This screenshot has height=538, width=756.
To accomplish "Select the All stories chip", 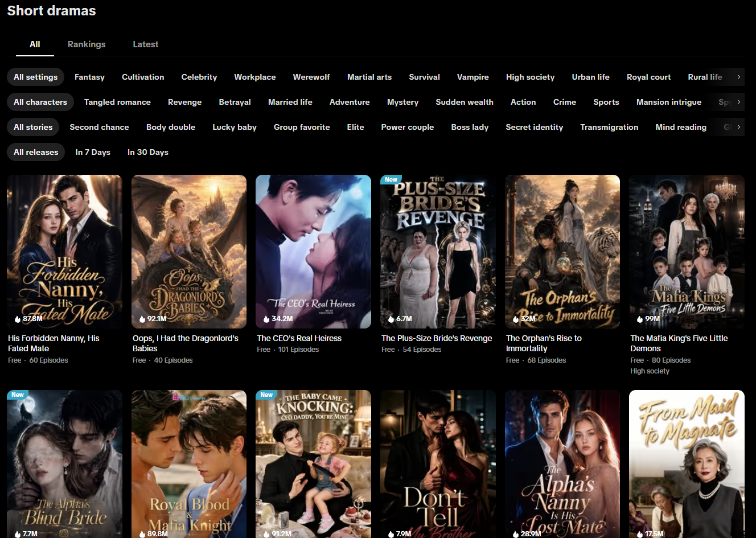I will (33, 127).
